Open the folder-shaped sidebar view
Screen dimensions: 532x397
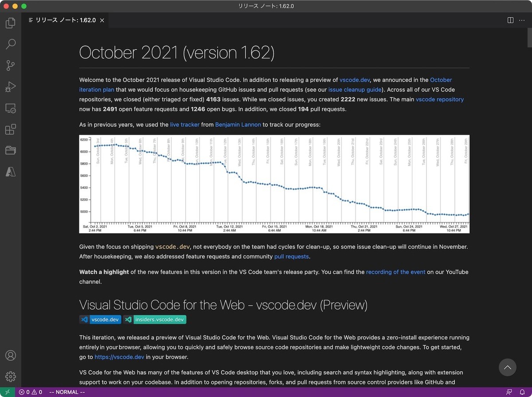coord(10,150)
